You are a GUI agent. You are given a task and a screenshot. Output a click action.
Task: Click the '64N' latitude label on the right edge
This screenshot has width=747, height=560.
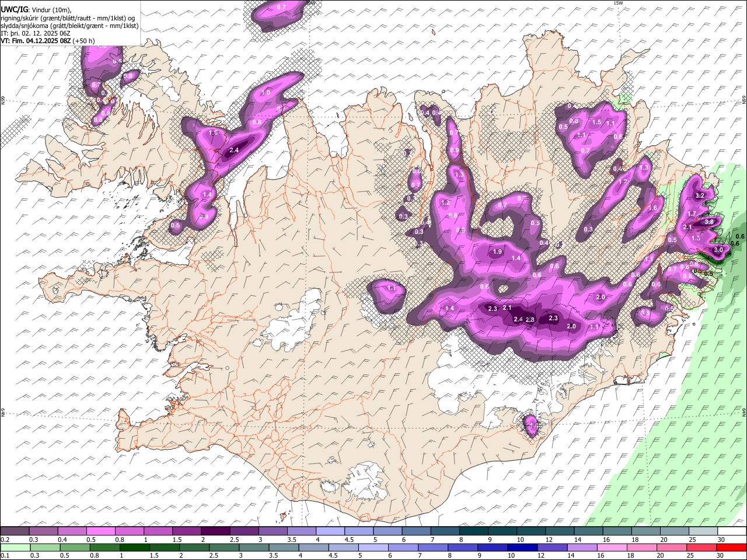(744, 411)
